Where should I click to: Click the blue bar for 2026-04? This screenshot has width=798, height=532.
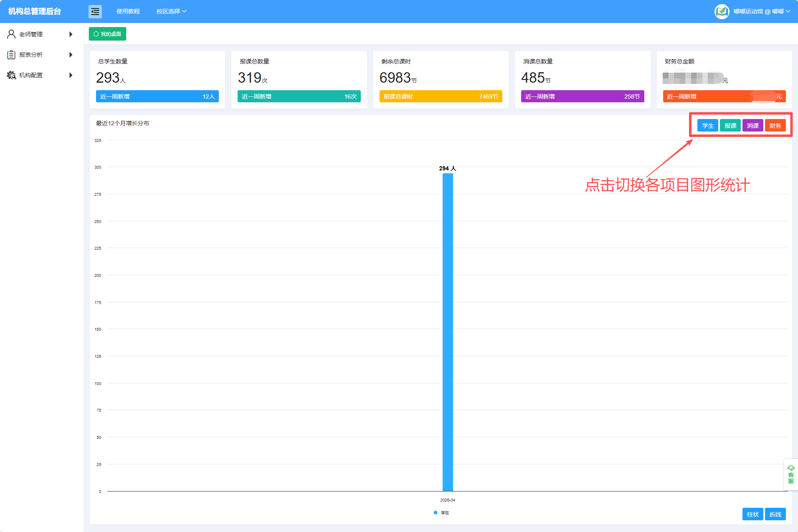[448, 332]
